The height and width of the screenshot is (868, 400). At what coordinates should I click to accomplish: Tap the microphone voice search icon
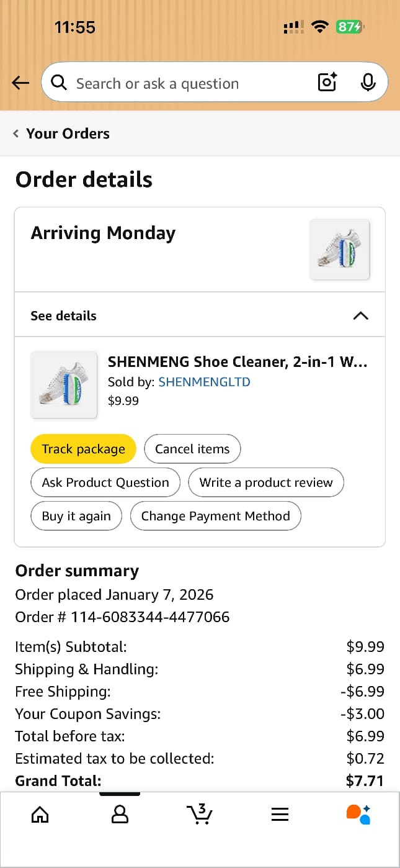point(368,82)
